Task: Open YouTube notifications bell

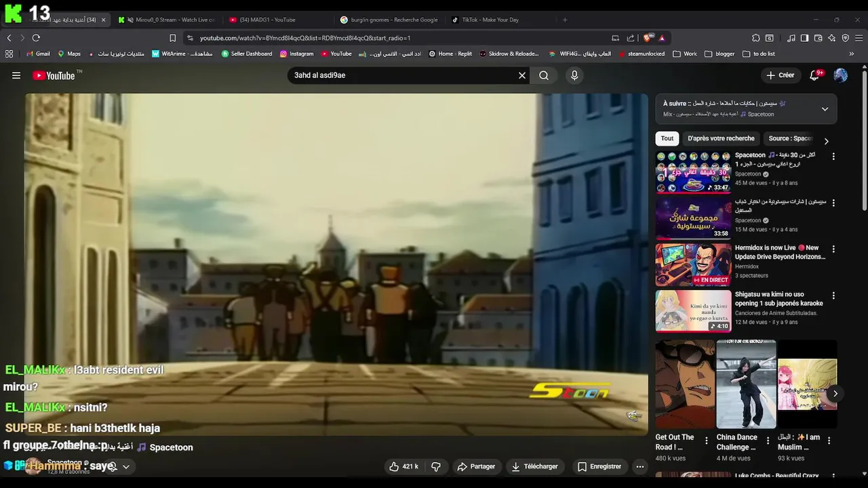Action: pyautogui.click(x=815, y=75)
